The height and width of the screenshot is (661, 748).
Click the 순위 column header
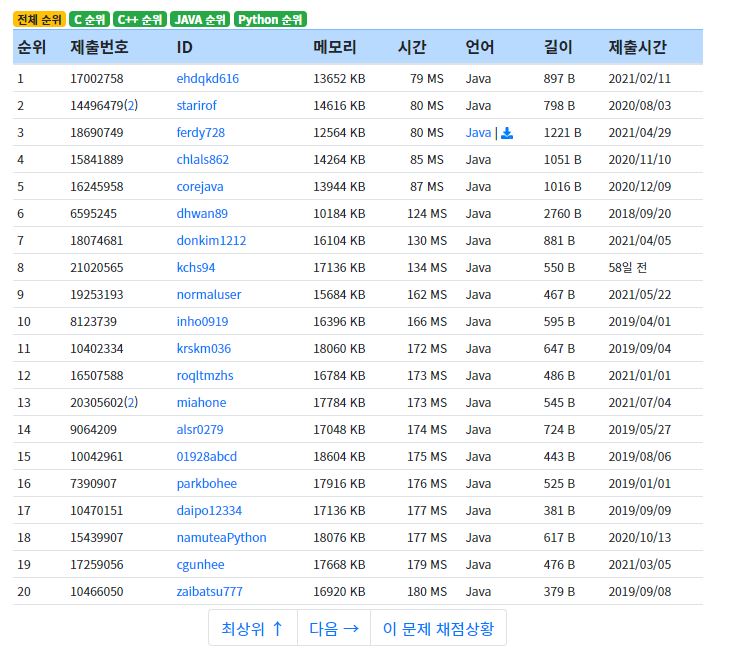pos(31,47)
